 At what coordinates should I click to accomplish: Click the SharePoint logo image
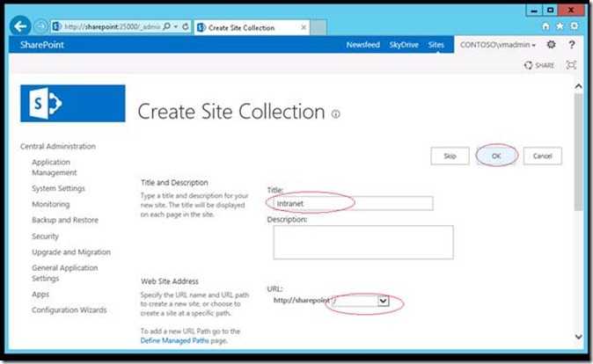coord(73,103)
